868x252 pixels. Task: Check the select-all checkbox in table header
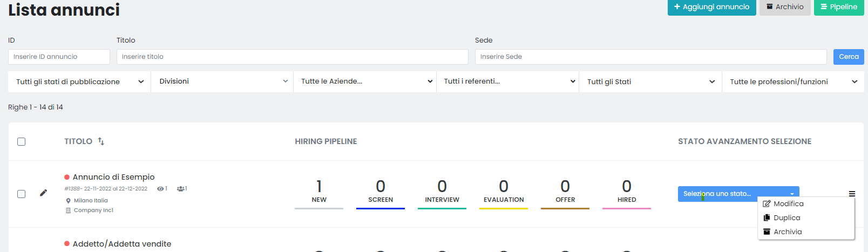pos(22,142)
